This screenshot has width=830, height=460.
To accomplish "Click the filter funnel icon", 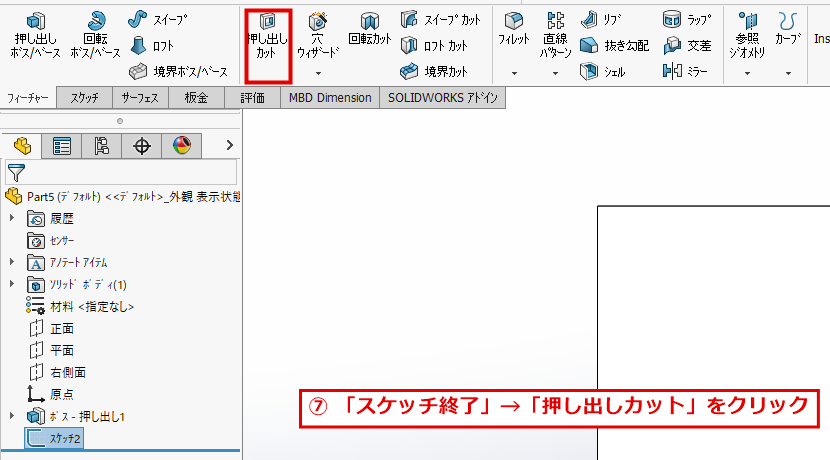I will tap(16, 173).
